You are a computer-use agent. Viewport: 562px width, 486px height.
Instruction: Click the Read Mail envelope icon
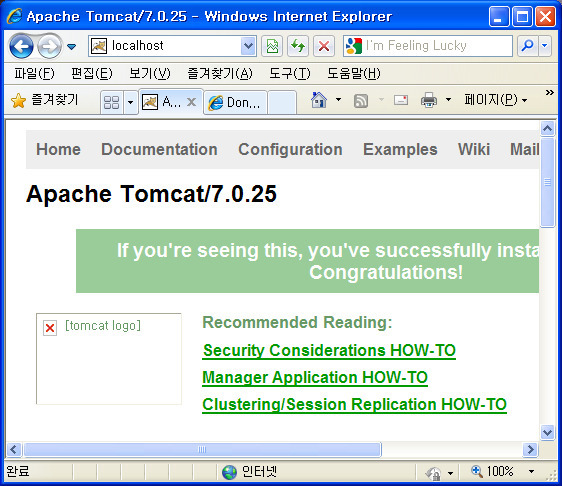tap(401, 100)
